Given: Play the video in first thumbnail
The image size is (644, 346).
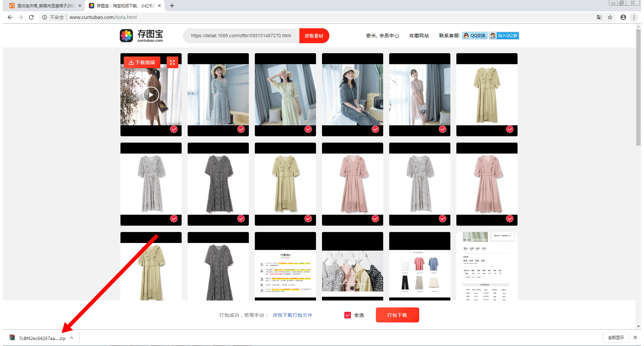Looking at the screenshot, I should point(151,95).
